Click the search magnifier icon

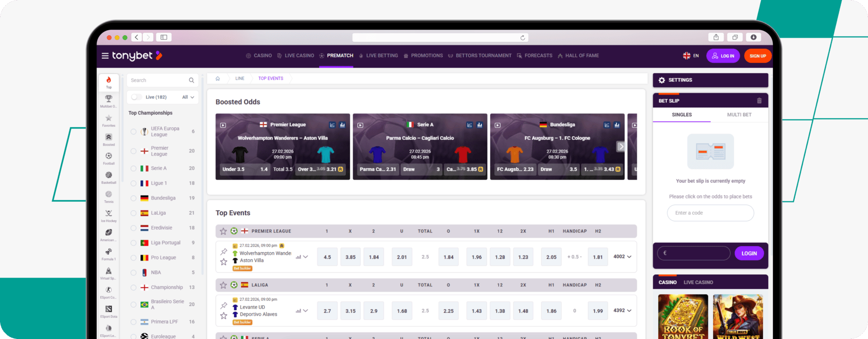pos(191,80)
